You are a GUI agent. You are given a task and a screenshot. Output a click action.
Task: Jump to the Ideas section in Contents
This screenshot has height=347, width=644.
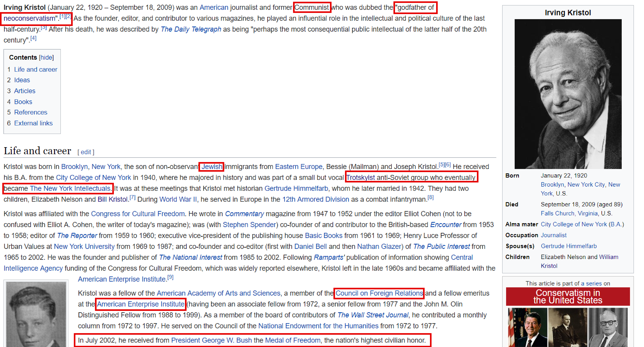(22, 80)
